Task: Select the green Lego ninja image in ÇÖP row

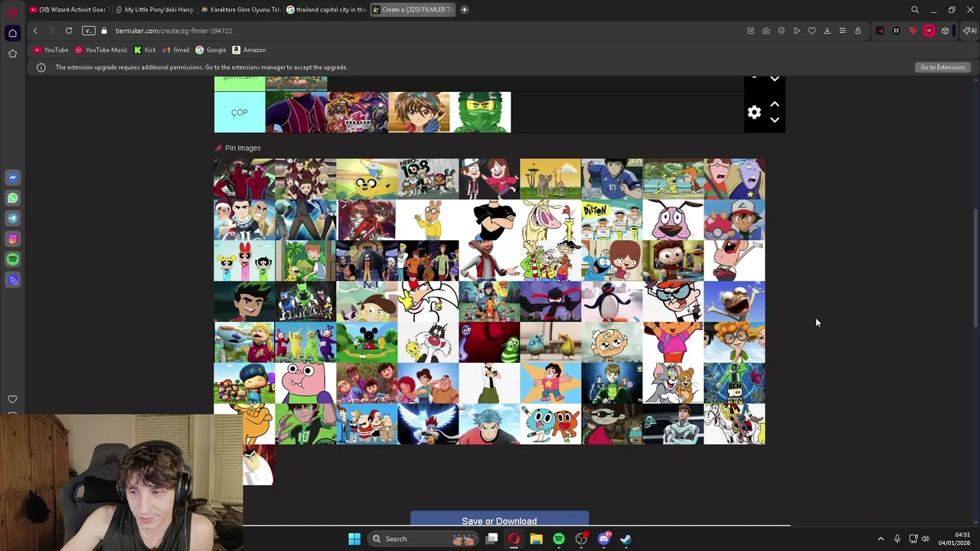Action: point(480,112)
